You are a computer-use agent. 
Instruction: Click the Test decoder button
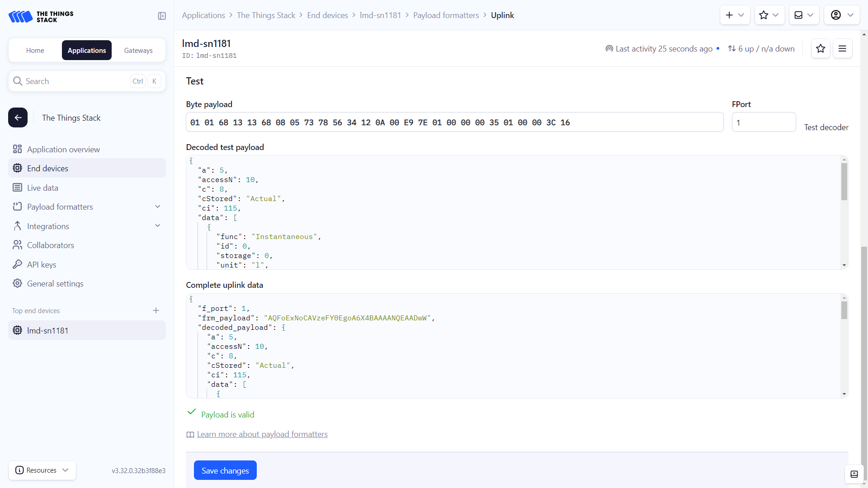click(826, 127)
